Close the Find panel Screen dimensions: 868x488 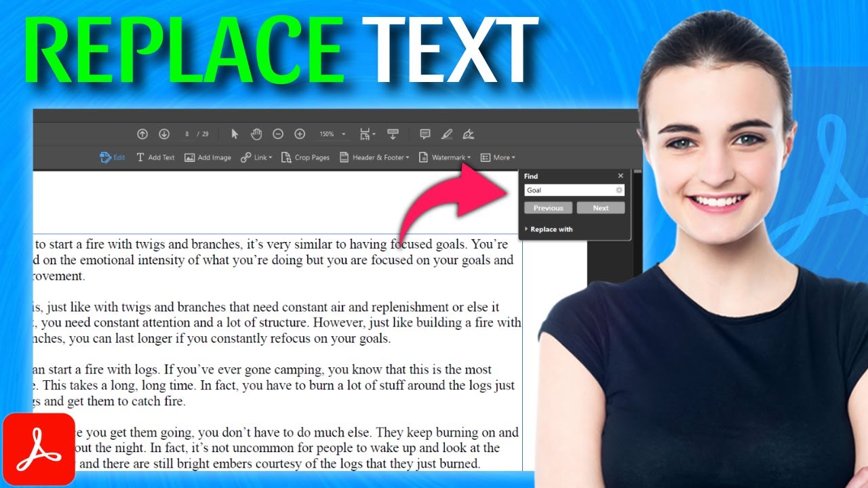(x=620, y=176)
